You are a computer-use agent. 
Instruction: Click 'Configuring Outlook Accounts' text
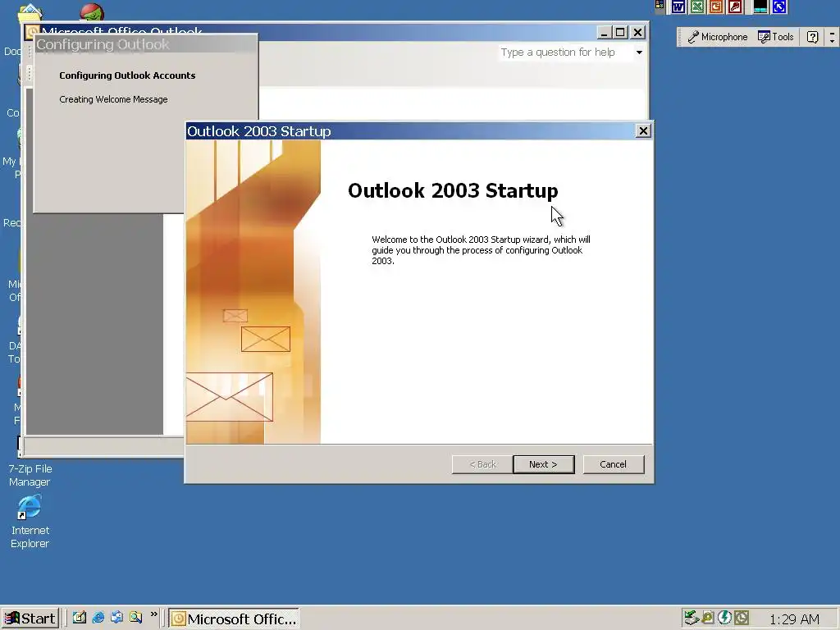click(x=127, y=75)
